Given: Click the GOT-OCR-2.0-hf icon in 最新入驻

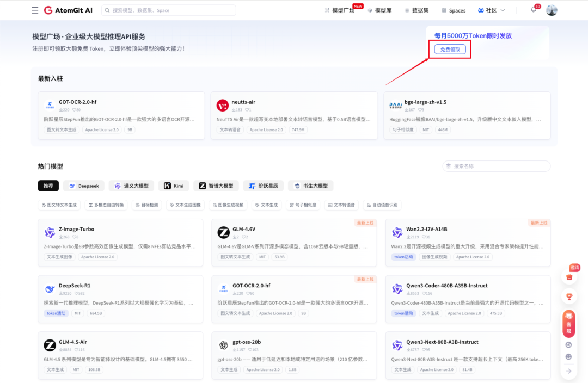Looking at the screenshot, I should tap(50, 106).
